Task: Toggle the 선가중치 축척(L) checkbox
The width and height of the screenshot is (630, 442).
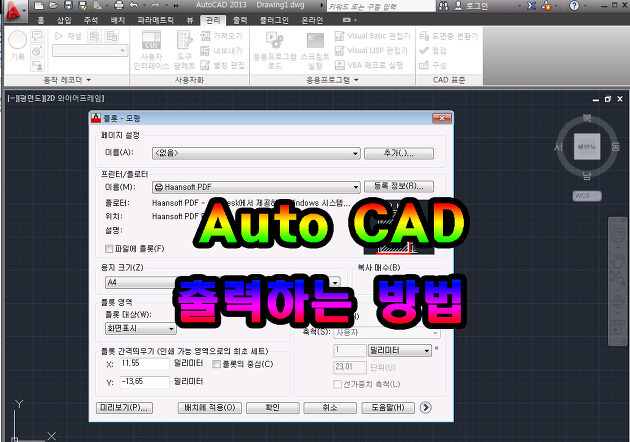Action: (x=338, y=384)
